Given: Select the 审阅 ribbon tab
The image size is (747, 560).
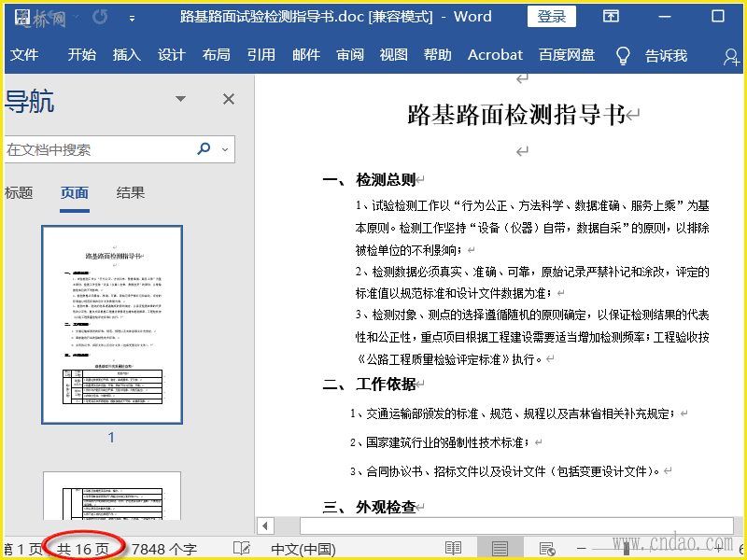Looking at the screenshot, I should tap(350, 55).
